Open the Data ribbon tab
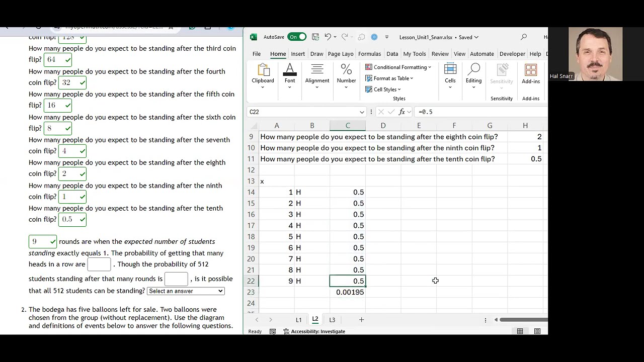This screenshot has height=362, width=644. [392, 54]
